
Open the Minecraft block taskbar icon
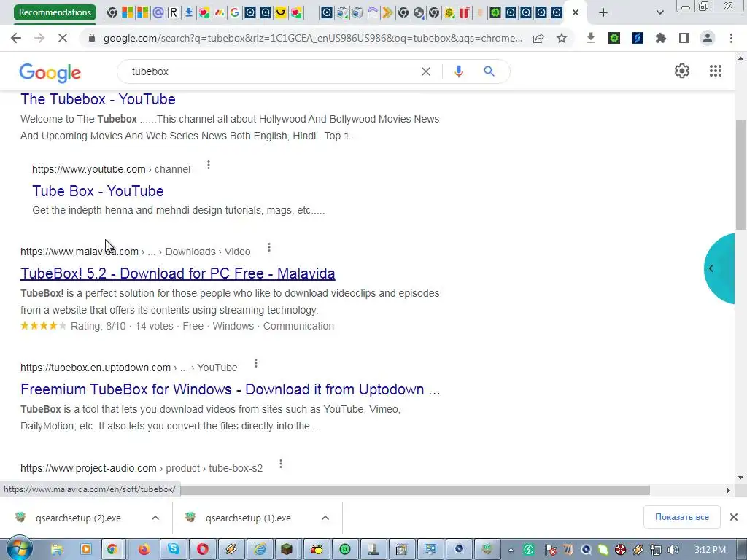[x=287, y=550]
